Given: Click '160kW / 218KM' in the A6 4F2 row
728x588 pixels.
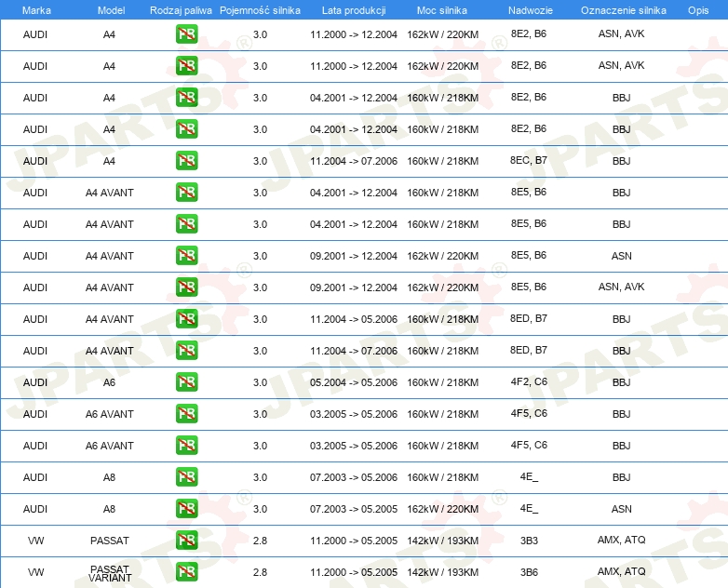Looking at the screenshot, I should click(x=442, y=382).
